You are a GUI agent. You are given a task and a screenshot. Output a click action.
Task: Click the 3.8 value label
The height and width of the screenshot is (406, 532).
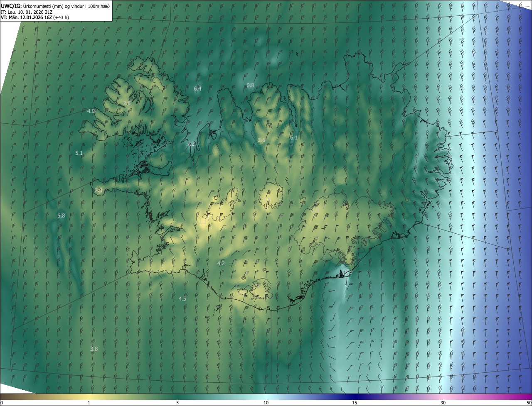click(94, 349)
